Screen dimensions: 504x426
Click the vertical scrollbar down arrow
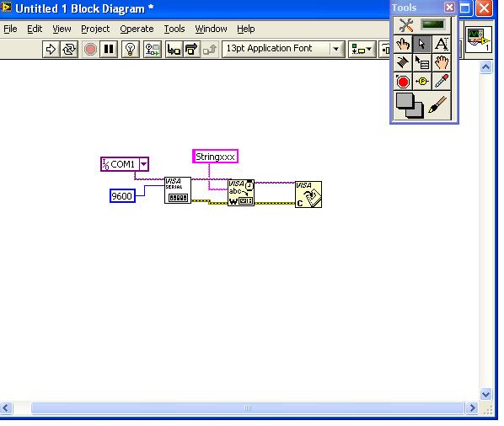point(485,394)
